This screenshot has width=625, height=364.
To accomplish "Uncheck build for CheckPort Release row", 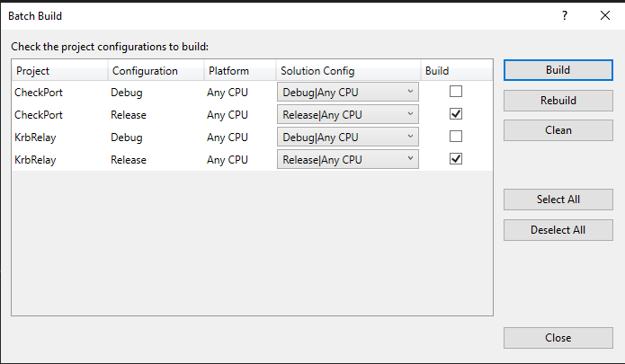I will click(x=456, y=114).
